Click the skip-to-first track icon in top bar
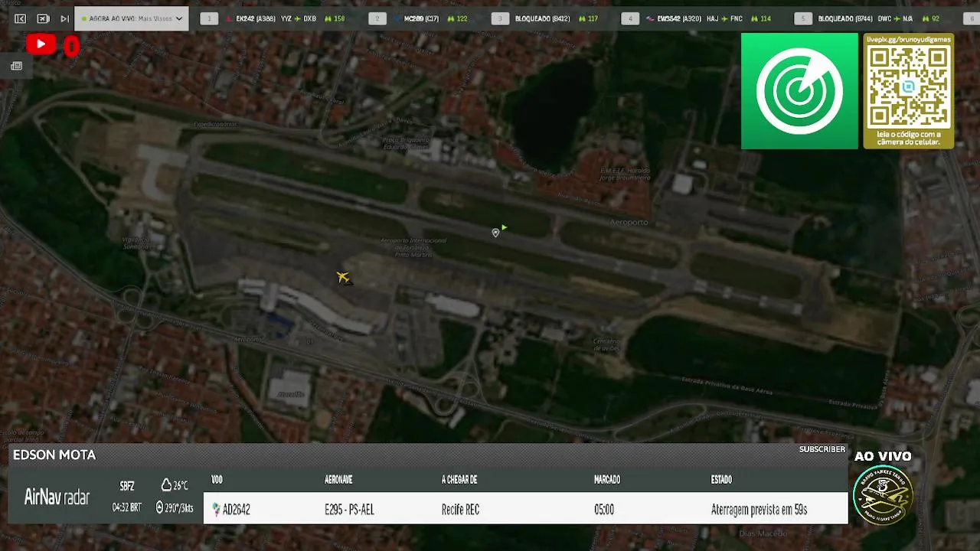980x551 pixels. click(21, 18)
